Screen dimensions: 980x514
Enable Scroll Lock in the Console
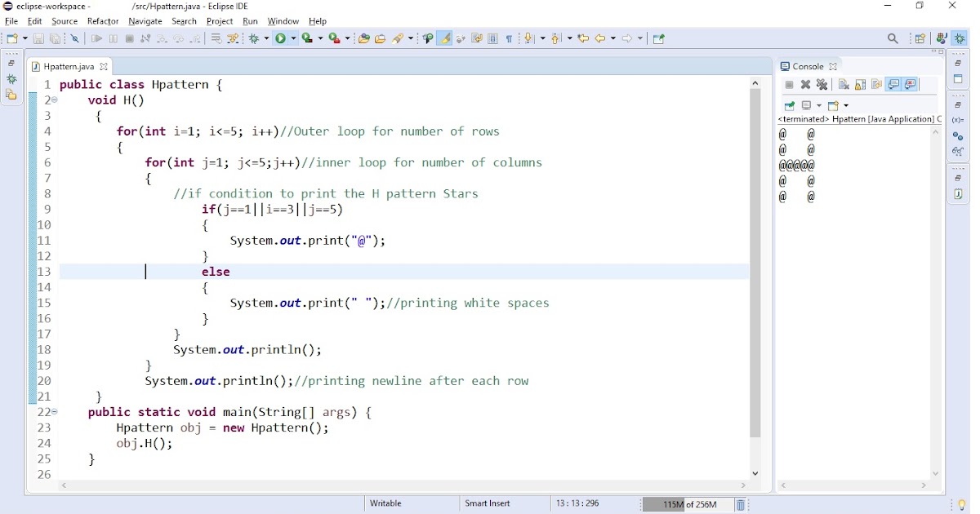pyautogui.click(x=859, y=83)
